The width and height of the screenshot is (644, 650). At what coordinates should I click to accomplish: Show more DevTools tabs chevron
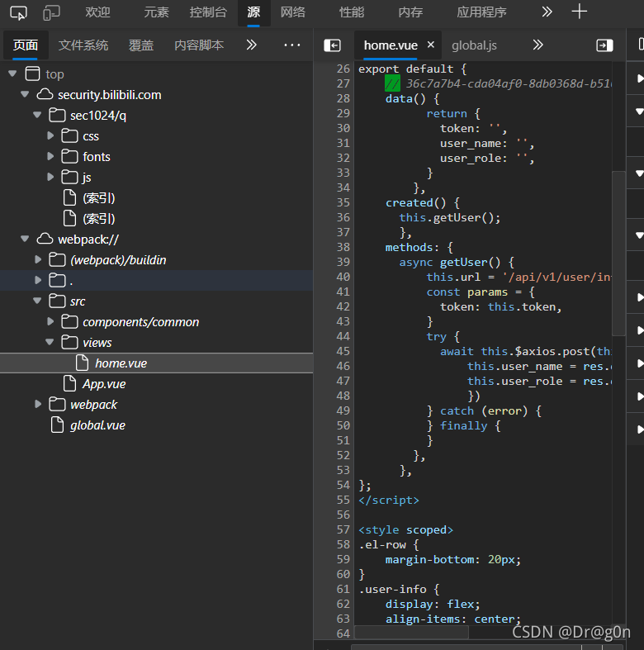point(547,12)
